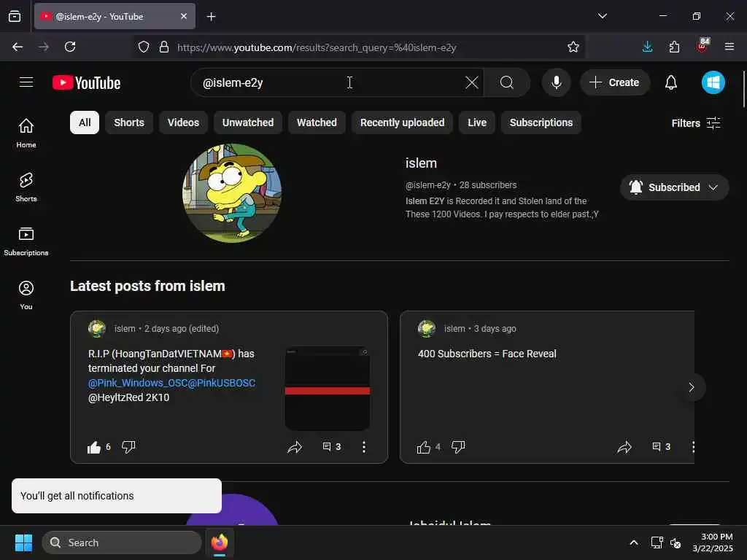
Task: Open Shorts in the YouTube sidebar
Action: 26,187
